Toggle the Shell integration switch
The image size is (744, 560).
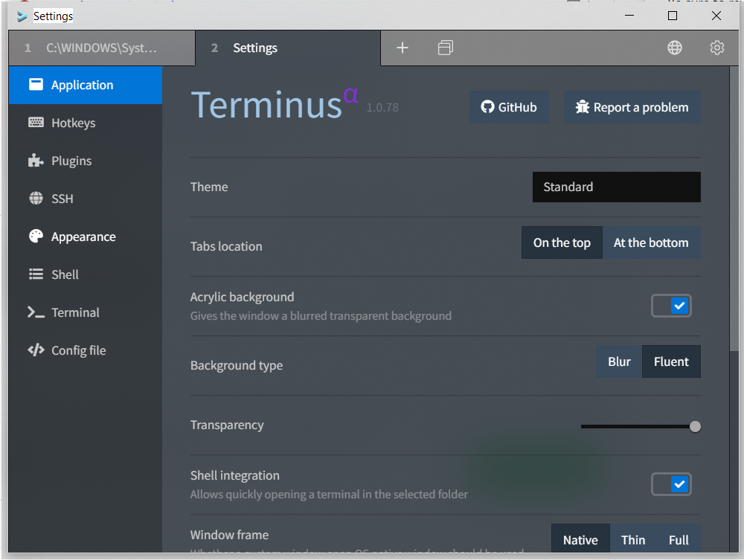point(671,484)
